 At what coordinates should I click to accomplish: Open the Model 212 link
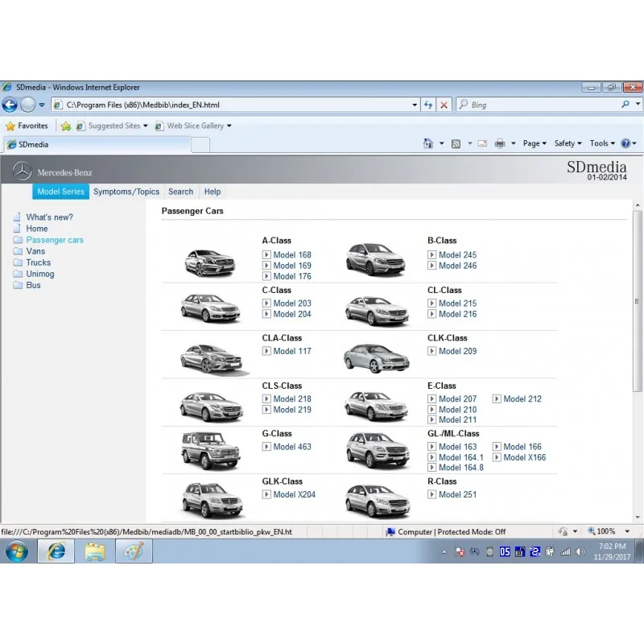[x=522, y=398]
